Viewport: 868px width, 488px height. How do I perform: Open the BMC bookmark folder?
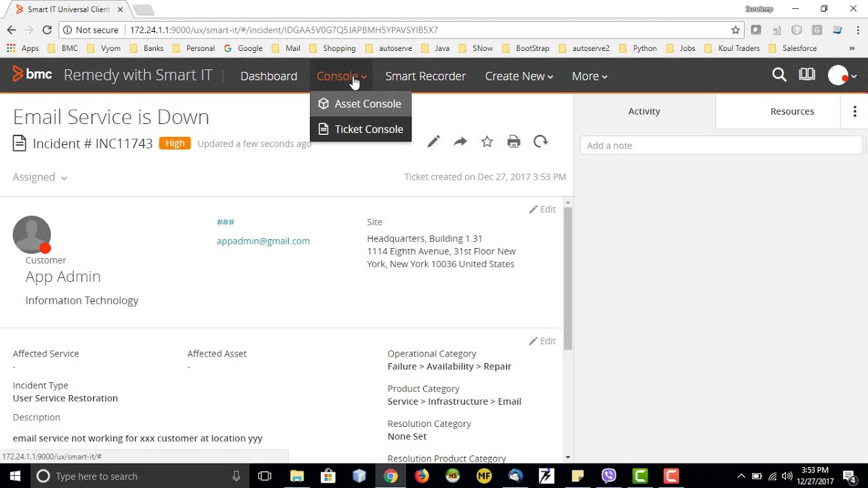click(62, 48)
